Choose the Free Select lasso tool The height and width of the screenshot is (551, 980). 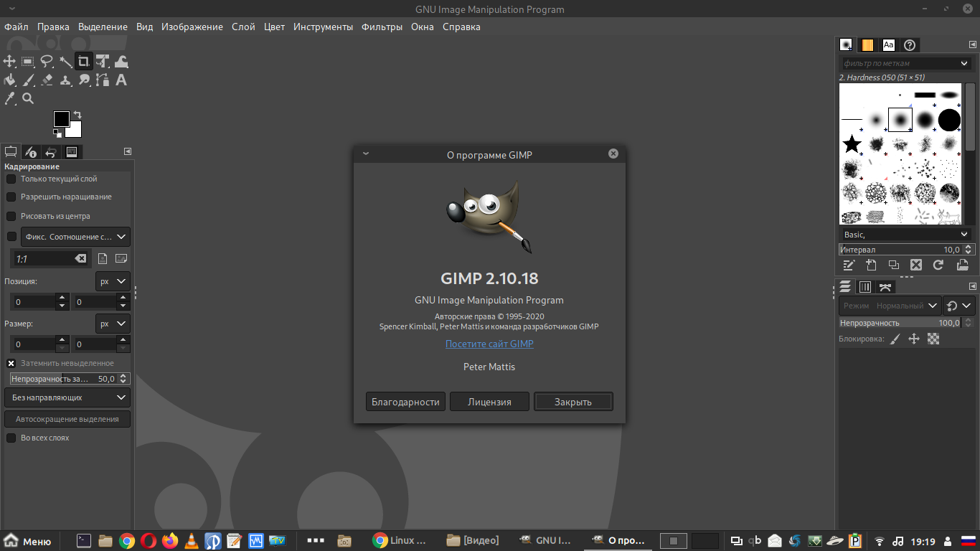47,61
